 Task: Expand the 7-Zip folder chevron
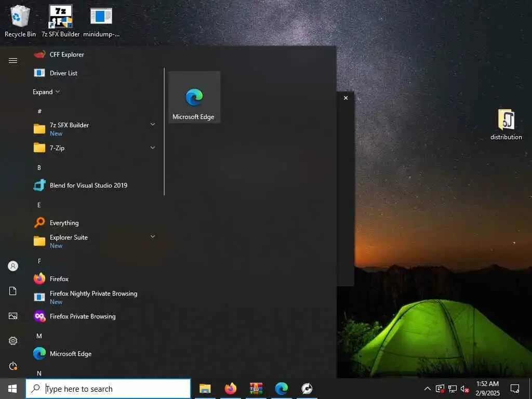[153, 148]
